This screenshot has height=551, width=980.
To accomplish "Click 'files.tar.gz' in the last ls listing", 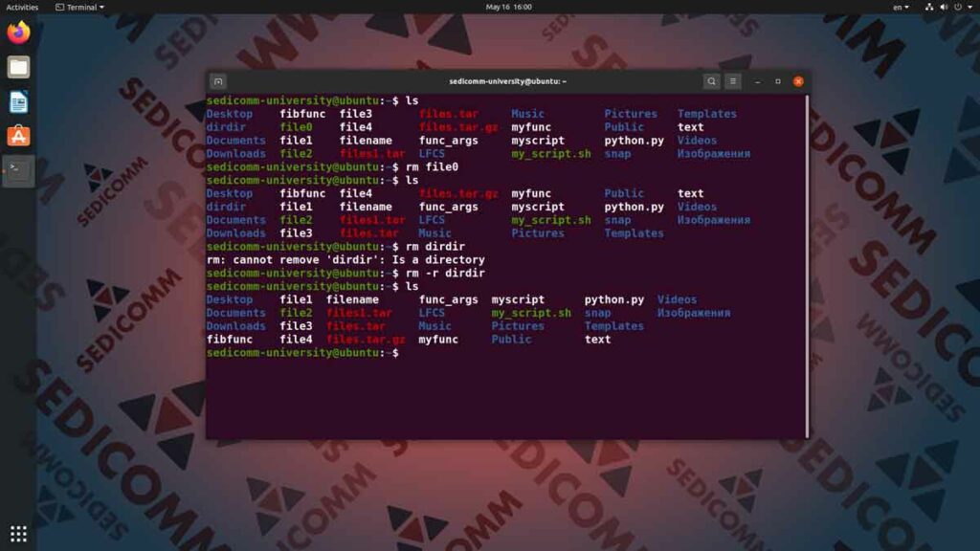I will tap(366, 340).
